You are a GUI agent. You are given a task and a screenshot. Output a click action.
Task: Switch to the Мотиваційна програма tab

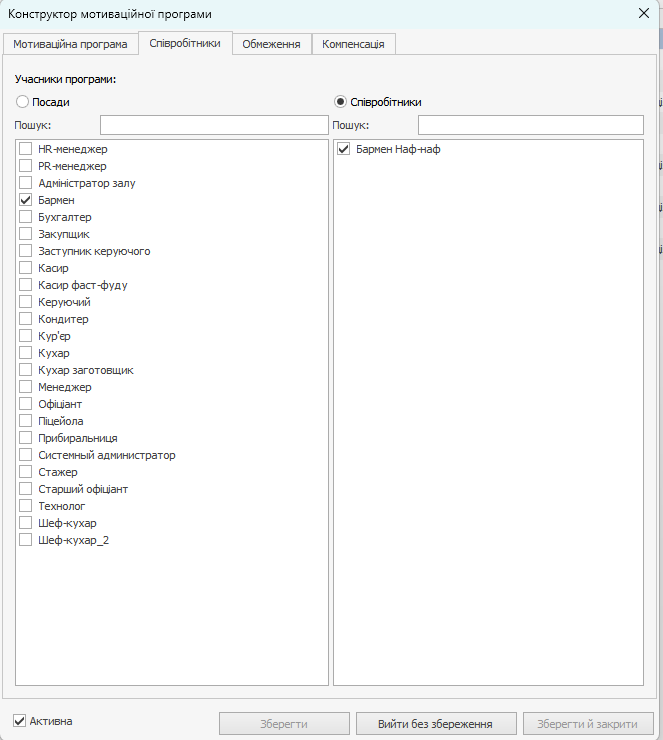point(70,44)
